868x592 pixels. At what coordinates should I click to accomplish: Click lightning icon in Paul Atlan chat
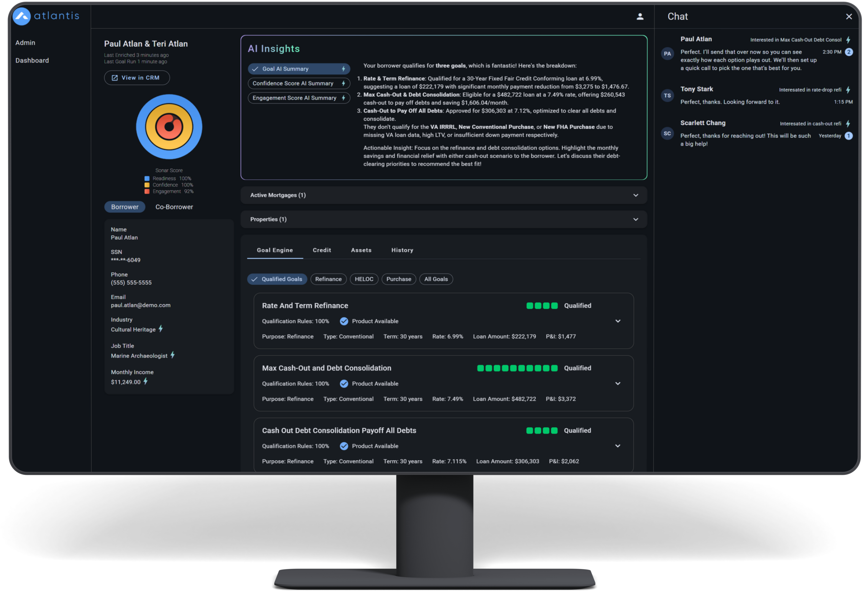pos(848,39)
